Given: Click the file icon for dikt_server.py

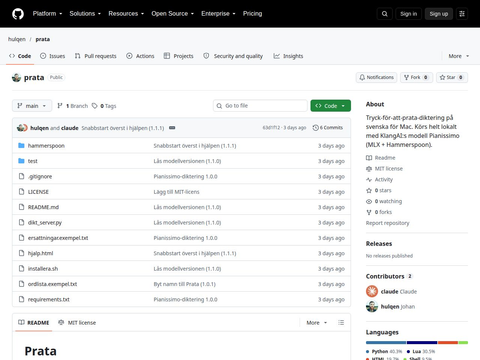Looking at the screenshot, I should pos(21,222).
